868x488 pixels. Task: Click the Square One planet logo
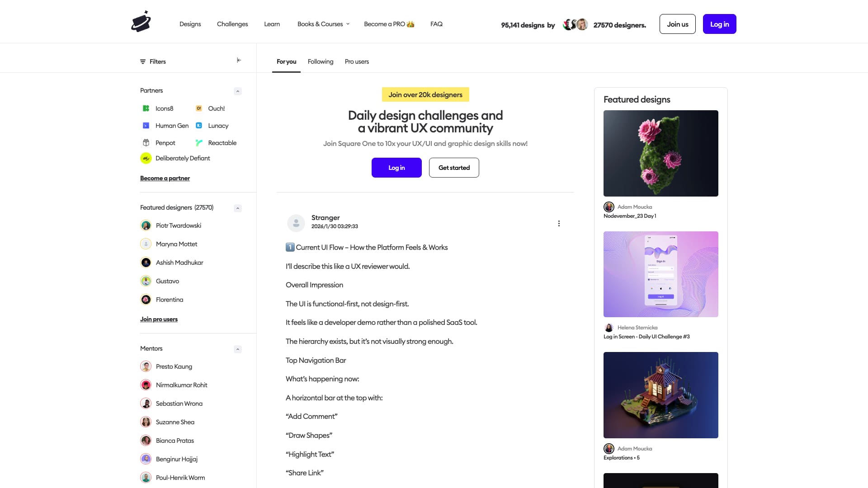(x=141, y=22)
